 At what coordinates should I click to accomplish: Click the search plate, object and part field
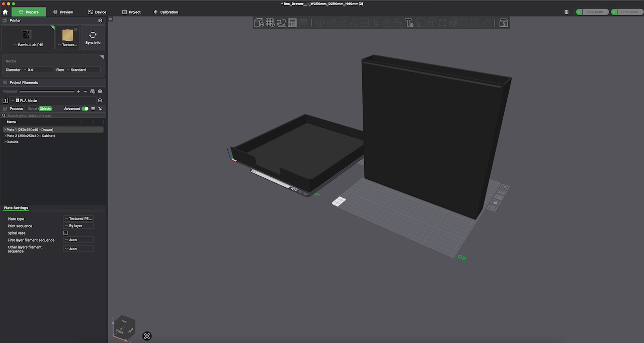[x=53, y=115]
